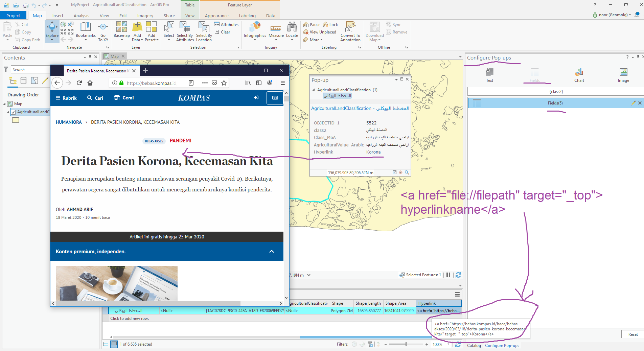Toggle Pause labeling in the ribbon
Image resolution: width=644 pixels, height=351 pixels.
tap(312, 24)
